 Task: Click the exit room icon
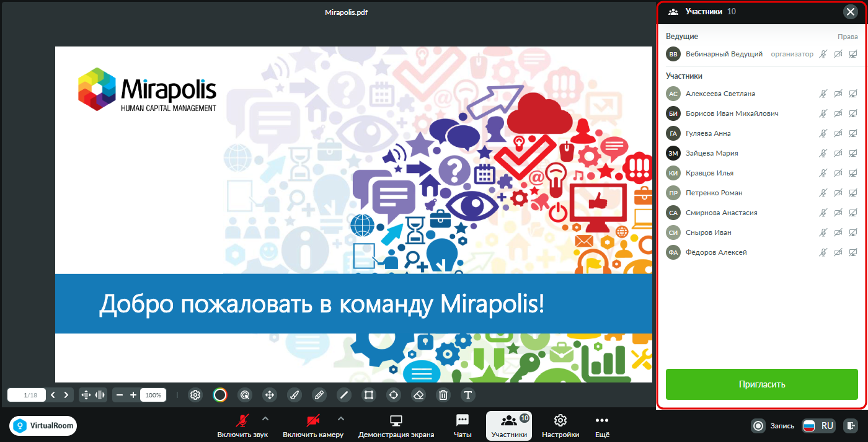tap(851, 426)
